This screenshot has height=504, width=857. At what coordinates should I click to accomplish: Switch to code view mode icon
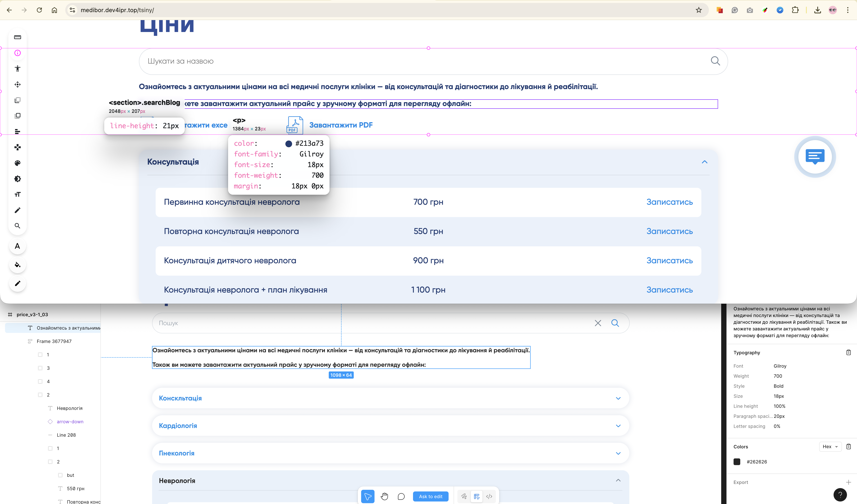tap(489, 496)
